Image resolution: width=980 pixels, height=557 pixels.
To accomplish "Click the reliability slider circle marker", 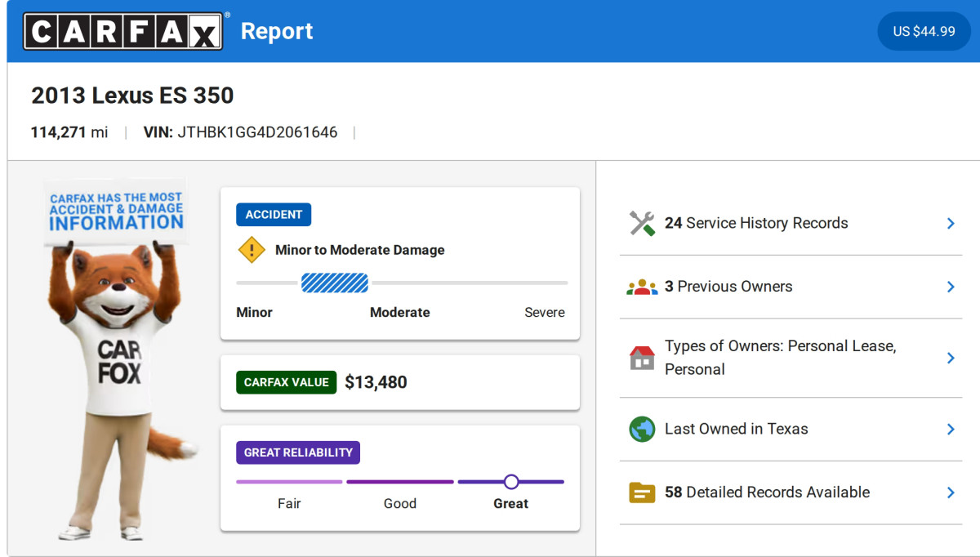I will pos(511,482).
